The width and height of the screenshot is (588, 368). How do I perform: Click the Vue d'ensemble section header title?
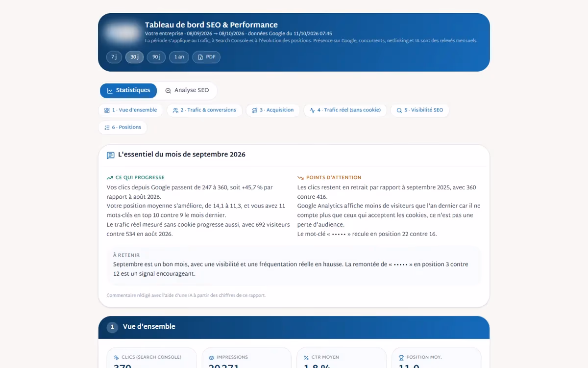(149, 327)
